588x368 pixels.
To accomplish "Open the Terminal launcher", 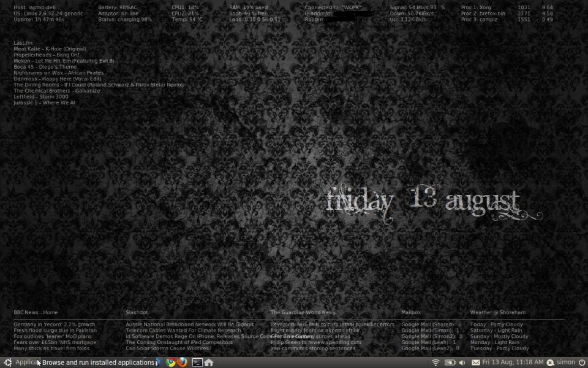I will 197,362.
